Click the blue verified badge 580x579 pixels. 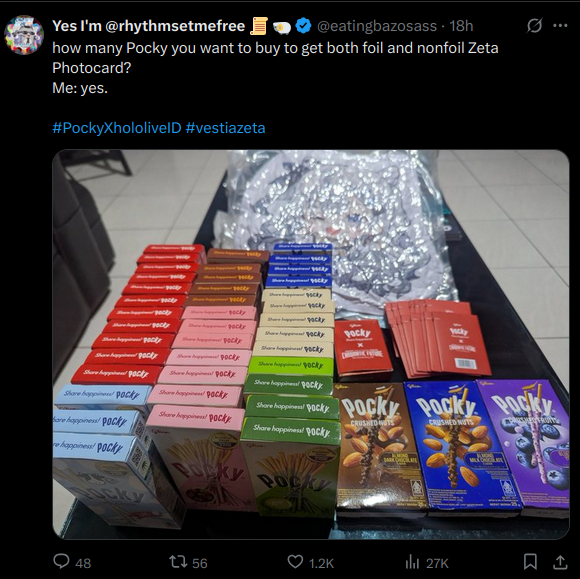304,26
